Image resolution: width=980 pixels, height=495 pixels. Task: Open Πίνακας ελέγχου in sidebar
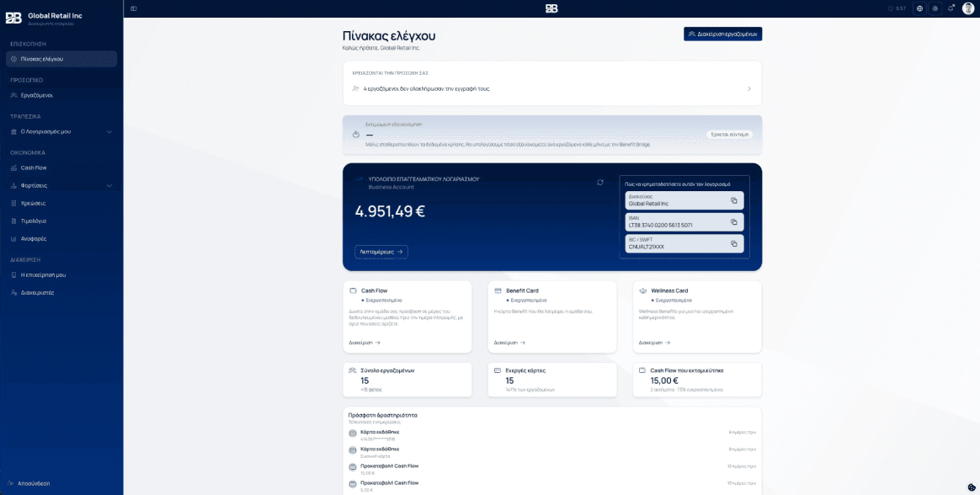click(x=61, y=59)
